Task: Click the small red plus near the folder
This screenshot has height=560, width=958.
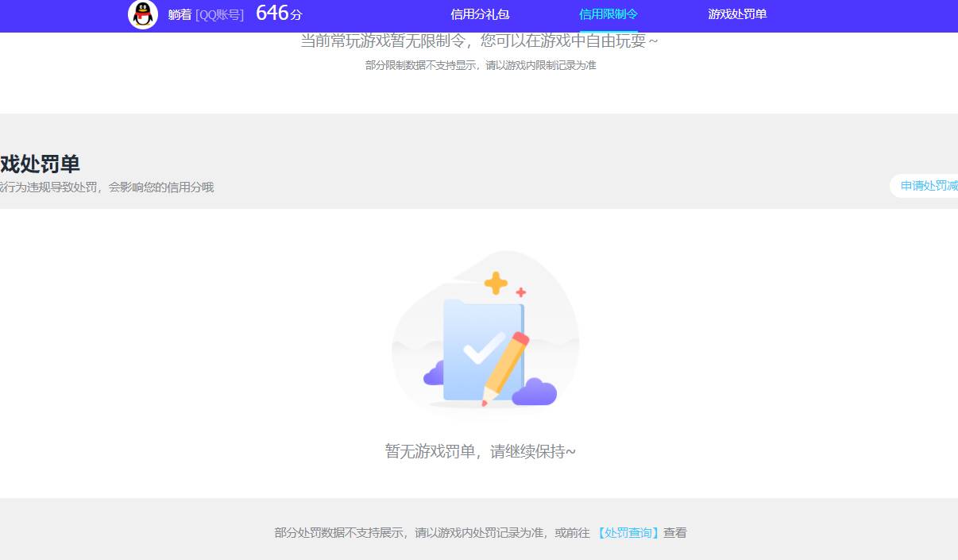Action: click(x=520, y=292)
